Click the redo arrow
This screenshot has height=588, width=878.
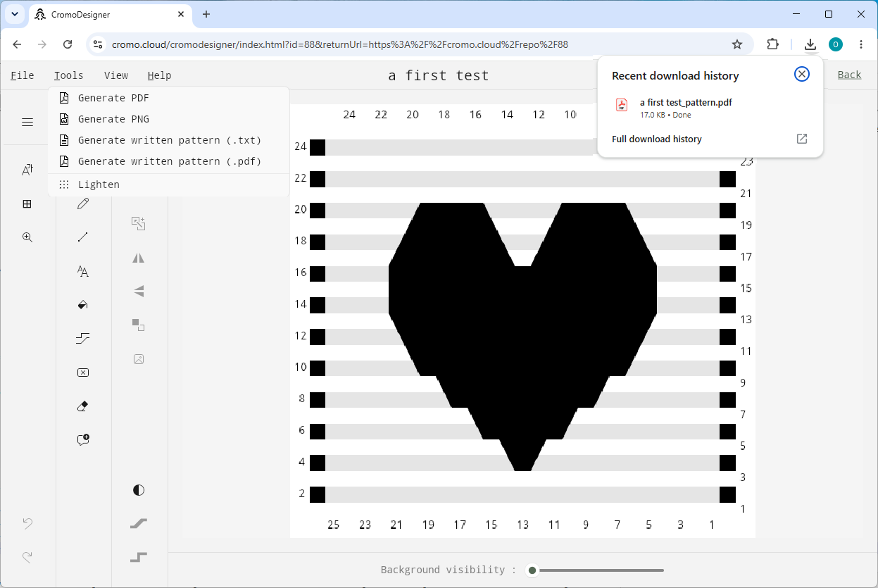pos(27,557)
